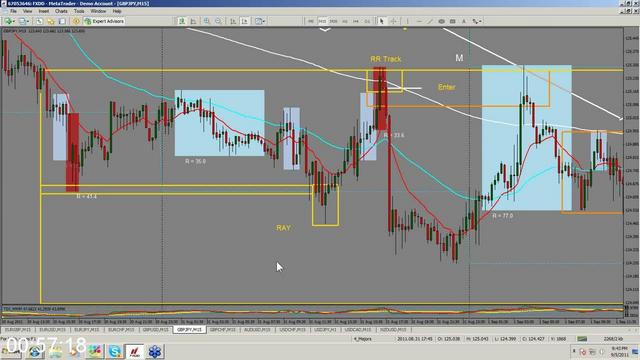
Task: Select the Horizontal Line drawing tool
Action: (419, 21)
